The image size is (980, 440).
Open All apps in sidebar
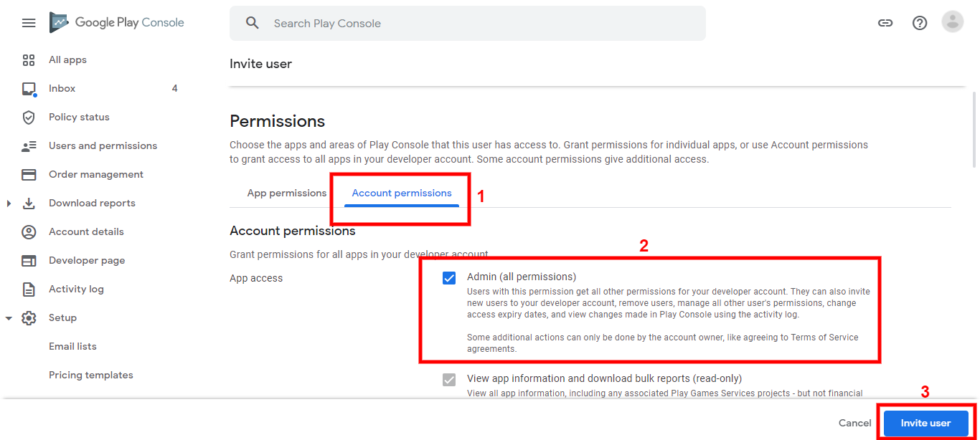(x=67, y=60)
